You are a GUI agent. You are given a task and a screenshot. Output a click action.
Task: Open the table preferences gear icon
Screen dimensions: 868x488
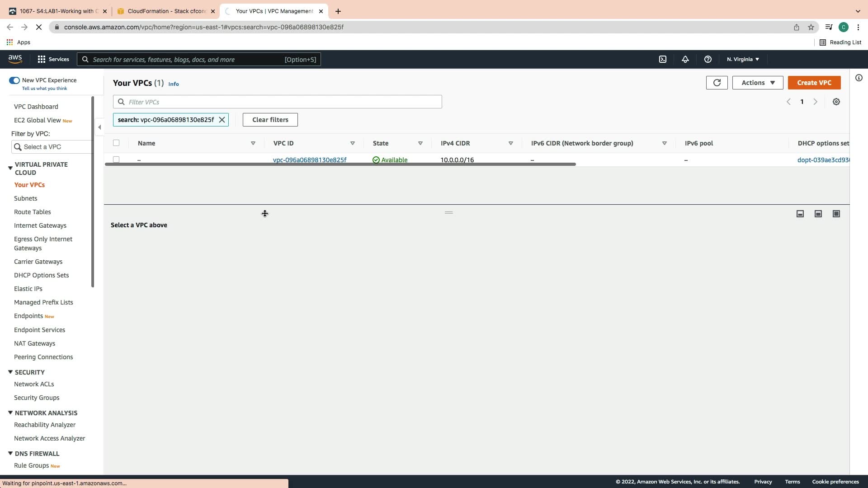pyautogui.click(x=836, y=102)
